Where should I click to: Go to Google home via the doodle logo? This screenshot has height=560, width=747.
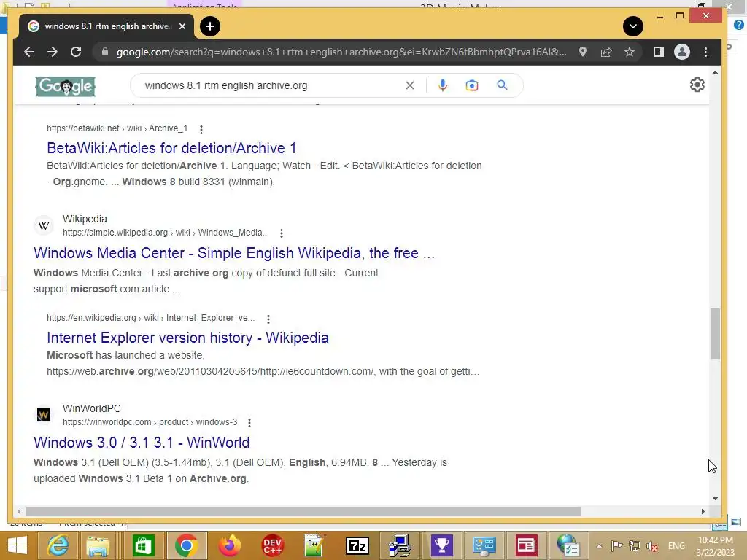[x=65, y=86]
